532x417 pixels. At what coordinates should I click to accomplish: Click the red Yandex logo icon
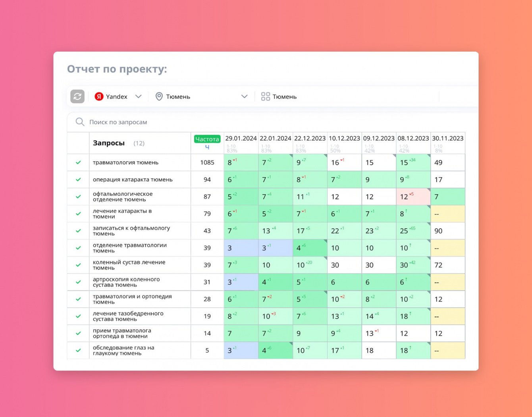coord(99,97)
